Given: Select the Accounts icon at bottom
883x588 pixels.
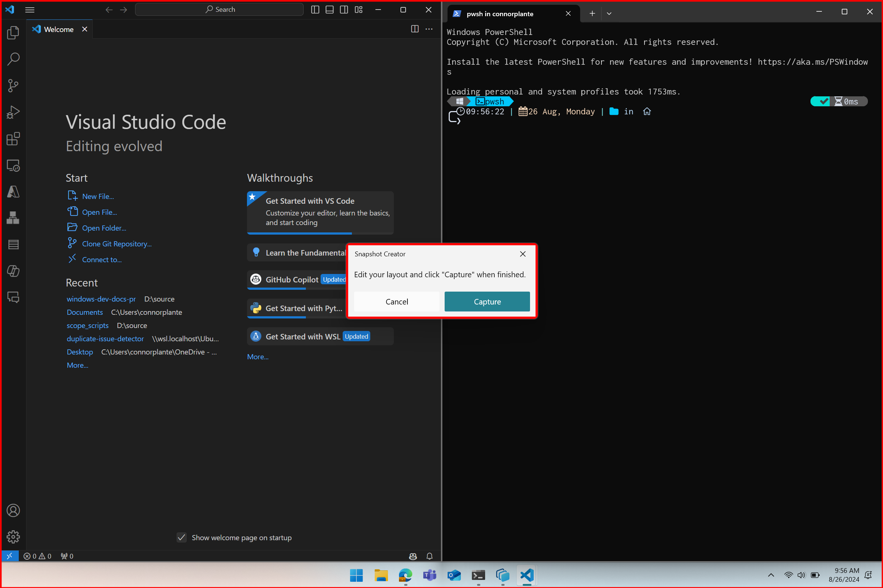Looking at the screenshot, I should (14, 510).
